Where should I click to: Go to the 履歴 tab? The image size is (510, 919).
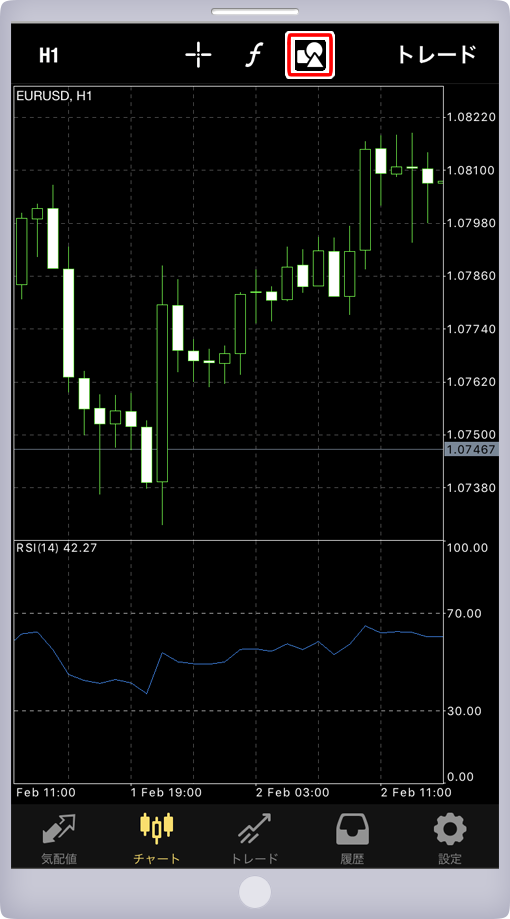352,838
